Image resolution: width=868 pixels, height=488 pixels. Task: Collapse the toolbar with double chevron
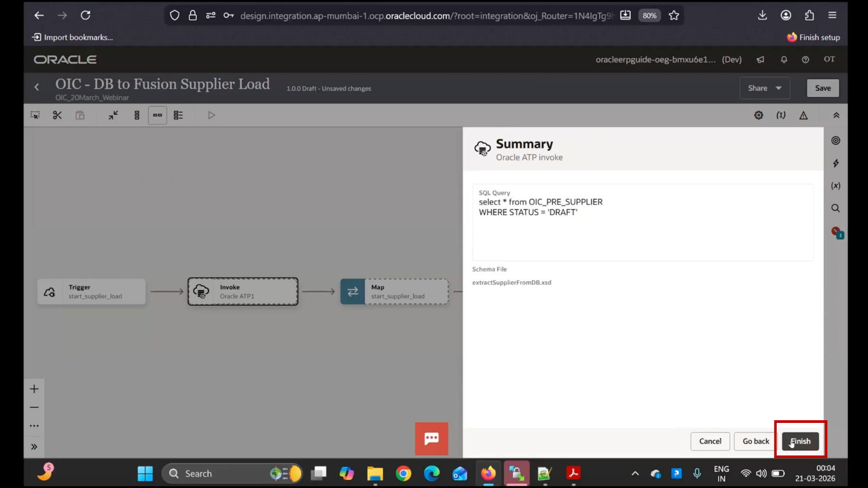(836, 115)
